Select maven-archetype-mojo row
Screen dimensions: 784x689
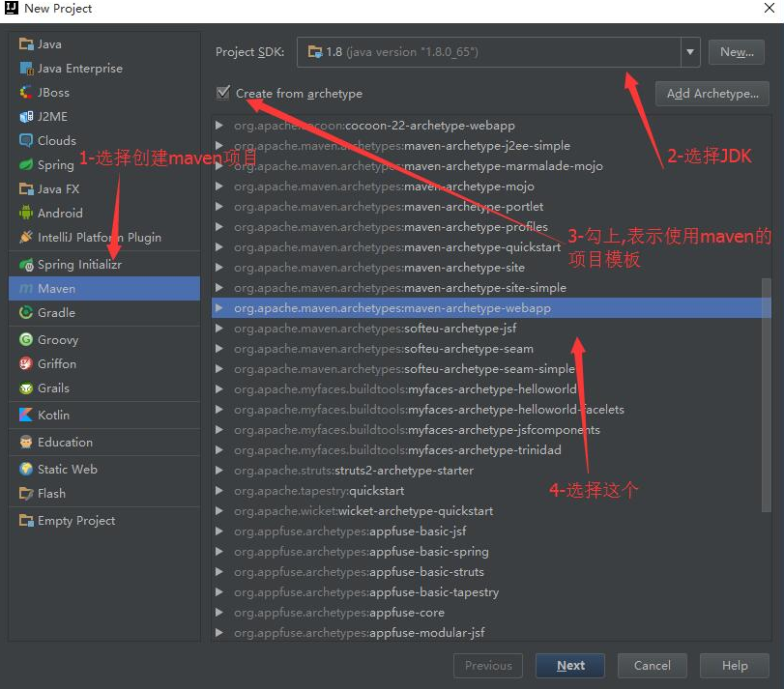tap(491, 187)
